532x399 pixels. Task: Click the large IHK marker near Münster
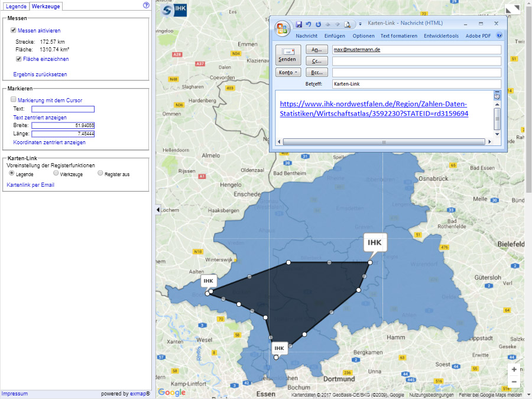pyautogui.click(x=375, y=242)
